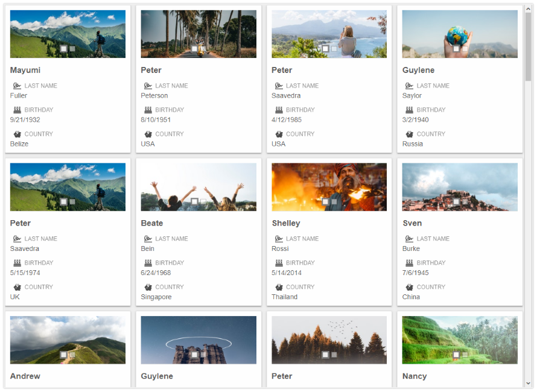
Task: Click the last name Peterson
Action: pyautogui.click(x=154, y=95)
